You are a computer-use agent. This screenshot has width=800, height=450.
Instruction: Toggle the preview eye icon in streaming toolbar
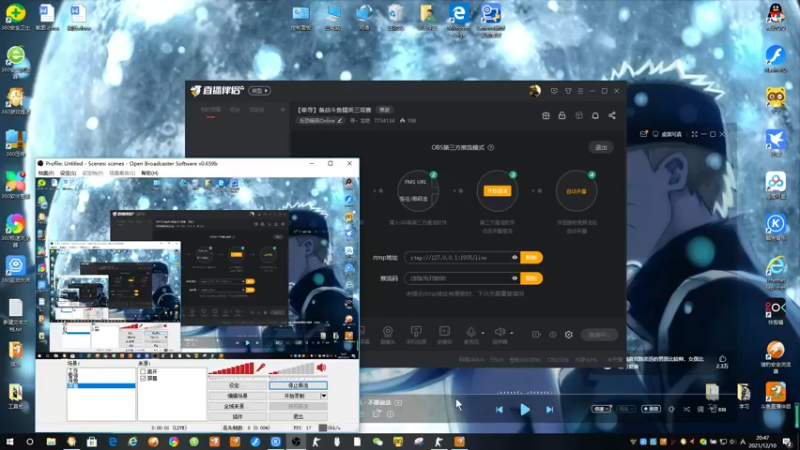pyautogui.click(x=553, y=335)
